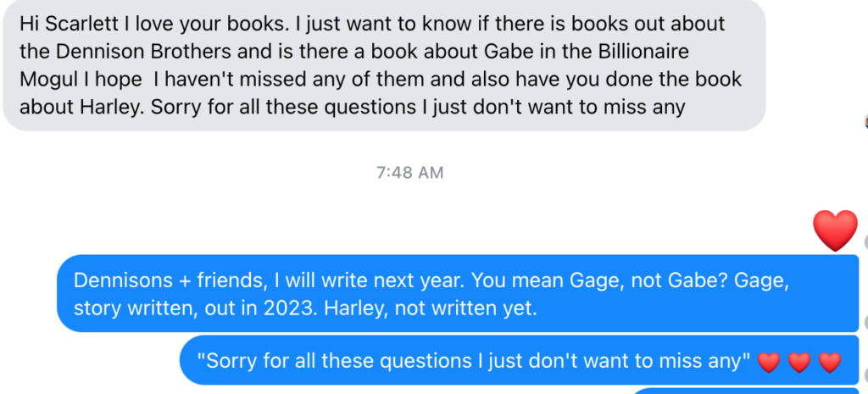Click the last small heart in quoted reply
The width and height of the screenshot is (868, 394).
point(830,363)
